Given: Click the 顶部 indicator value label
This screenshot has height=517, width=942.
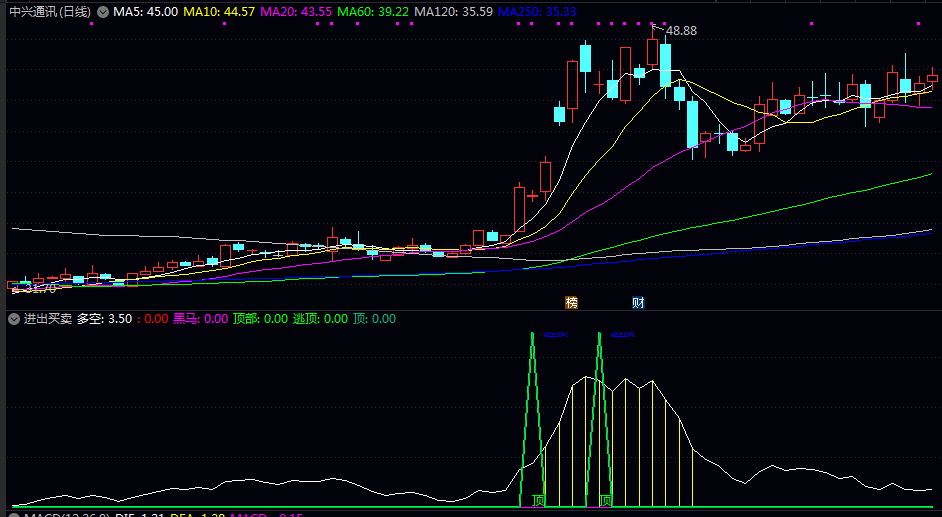Looking at the screenshot, I should click(260, 319).
